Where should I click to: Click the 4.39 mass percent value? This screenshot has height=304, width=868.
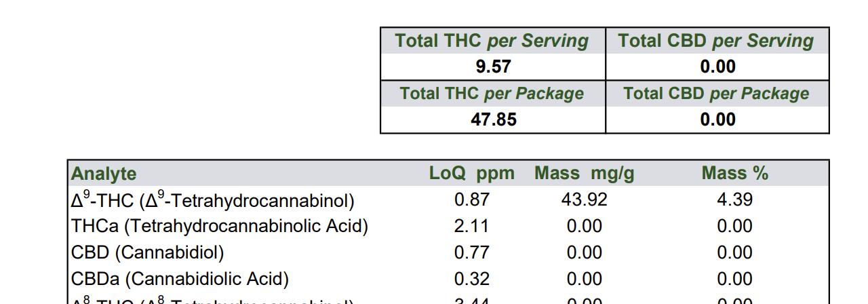pos(734,199)
